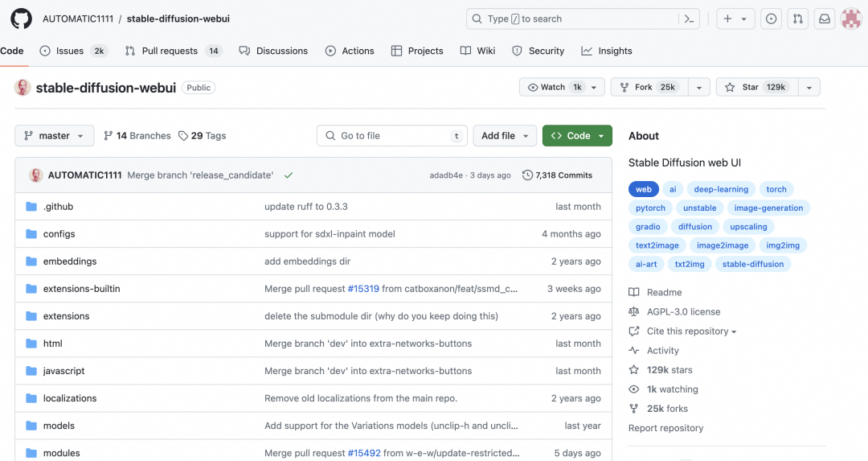Image resolution: width=868 pixels, height=461 pixels.
Task: Open the Add file dropdown
Action: click(505, 136)
